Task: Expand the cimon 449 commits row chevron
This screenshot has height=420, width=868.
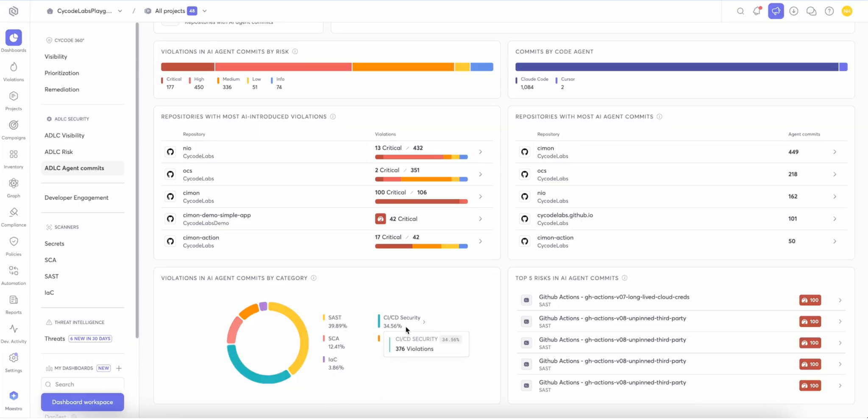Action: pos(835,152)
